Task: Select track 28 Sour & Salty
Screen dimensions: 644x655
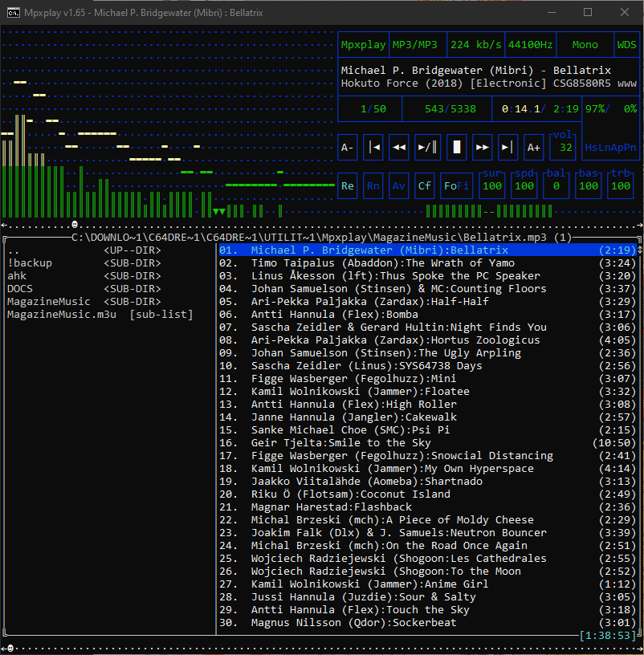Action: pyautogui.click(x=427, y=597)
